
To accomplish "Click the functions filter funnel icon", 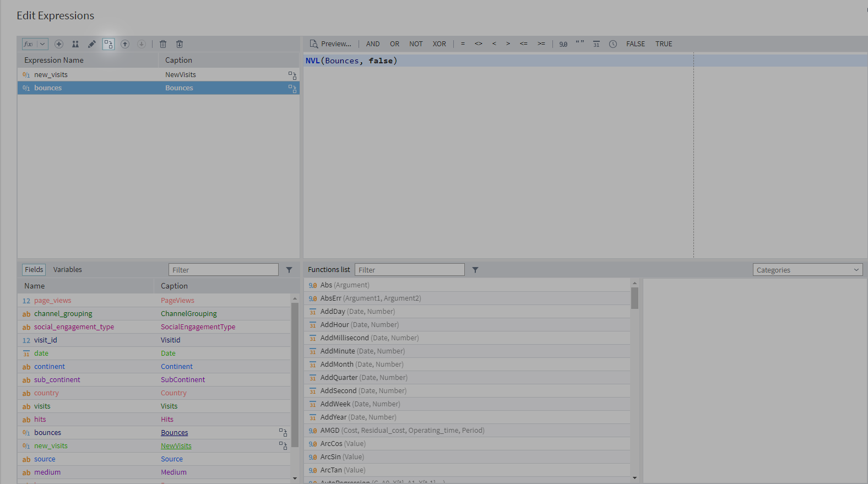I will 475,270.
